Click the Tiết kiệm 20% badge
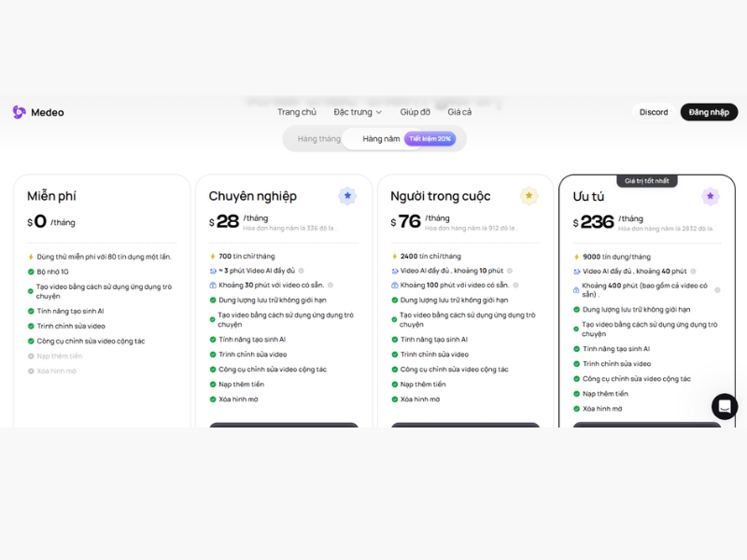747x560 pixels. (430, 139)
